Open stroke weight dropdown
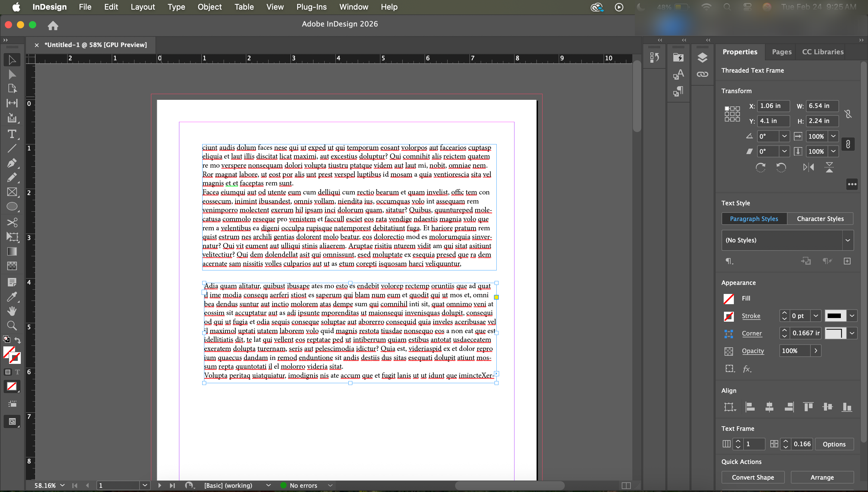This screenshot has width=868, height=492. pyautogui.click(x=816, y=316)
